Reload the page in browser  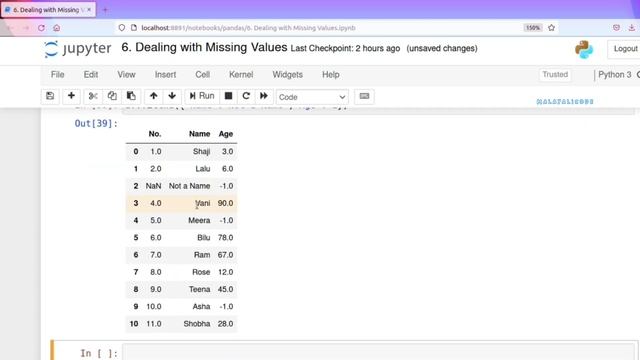(x=41, y=28)
